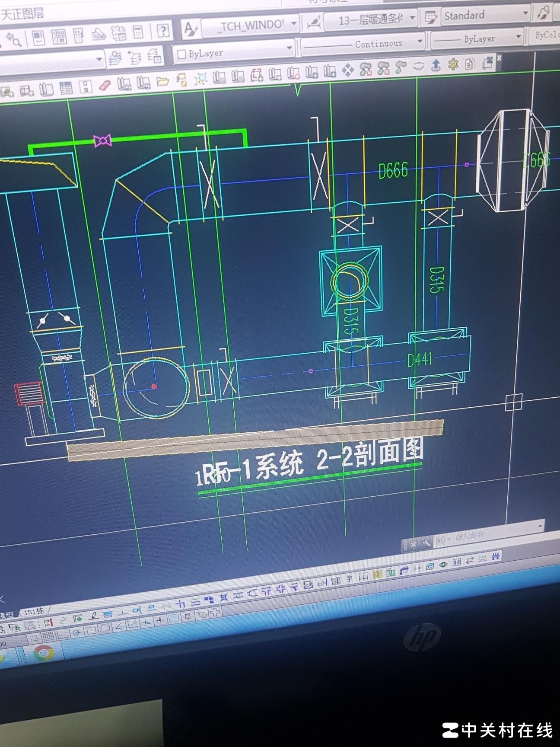Switch to the 151栋 layout tab
560x747 pixels.
pos(34,611)
